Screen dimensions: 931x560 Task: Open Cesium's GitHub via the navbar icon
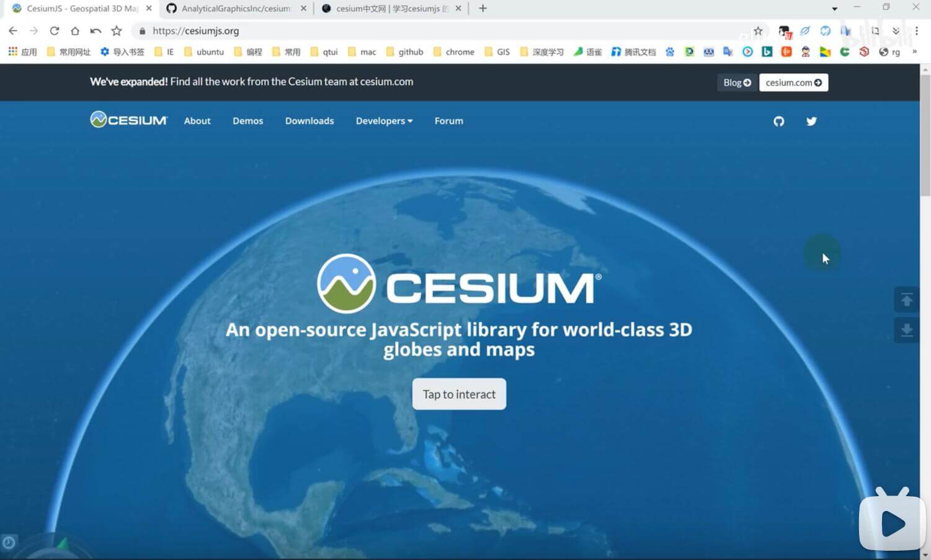tap(779, 121)
